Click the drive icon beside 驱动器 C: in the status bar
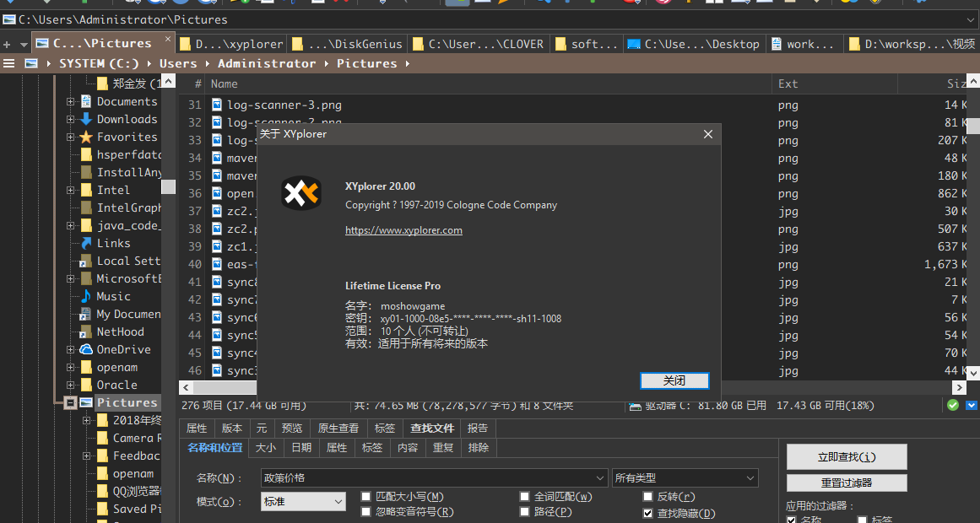The width and height of the screenshot is (980, 523). coord(635,406)
